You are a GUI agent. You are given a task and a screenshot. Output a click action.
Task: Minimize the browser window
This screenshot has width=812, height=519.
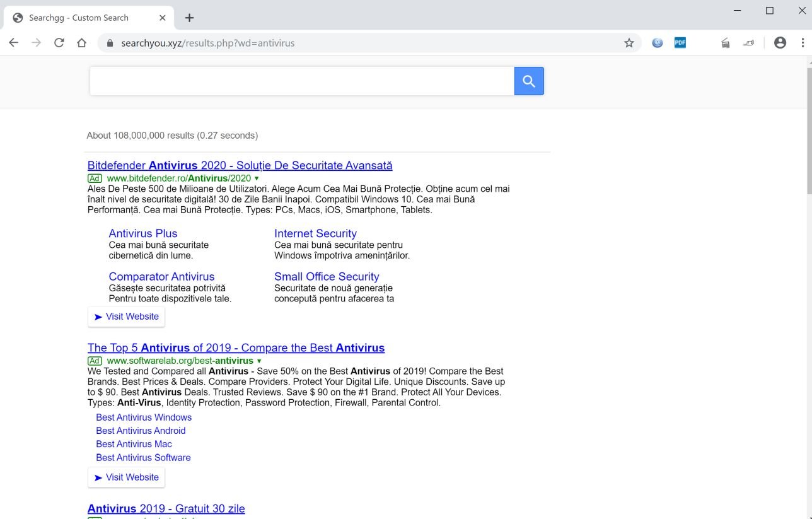tap(737, 11)
